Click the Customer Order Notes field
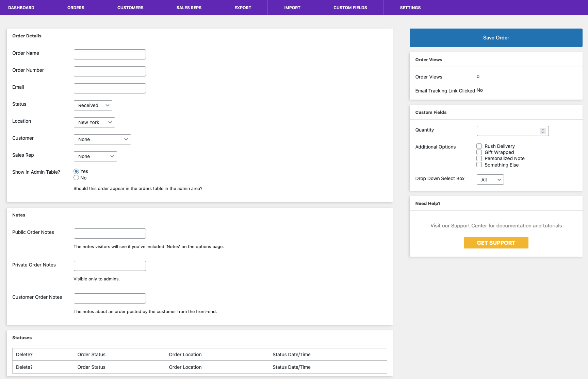This screenshot has height=379, width=588. (110, 298)
